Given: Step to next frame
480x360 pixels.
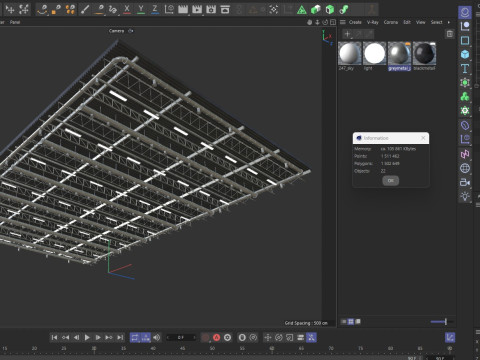Looking at the screenshot, I should (98, 337).
